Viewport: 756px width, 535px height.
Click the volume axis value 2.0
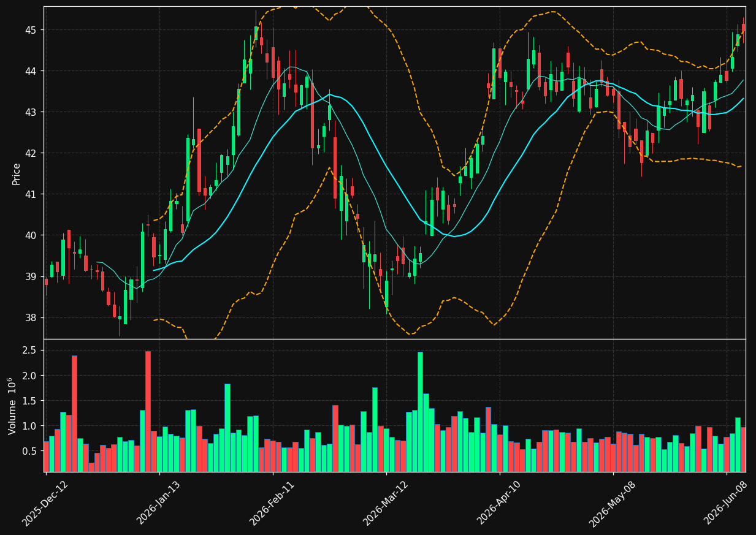[x=31, y=376]
